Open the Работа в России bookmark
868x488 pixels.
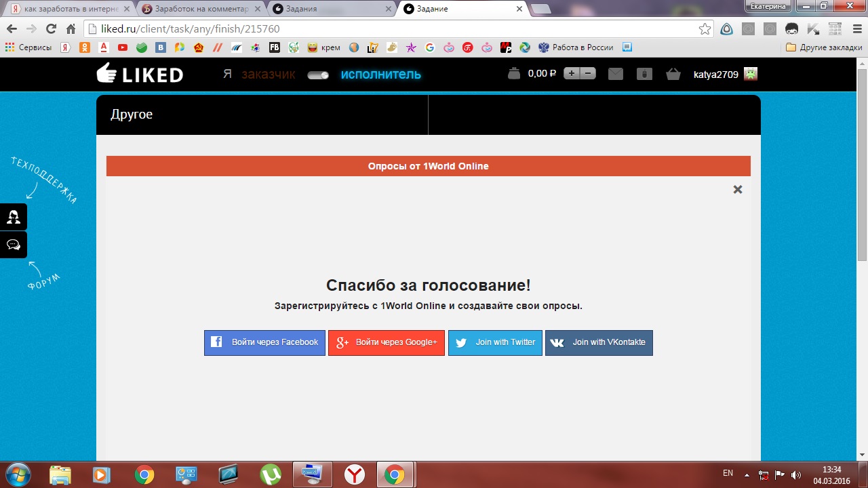pos(576,47)
